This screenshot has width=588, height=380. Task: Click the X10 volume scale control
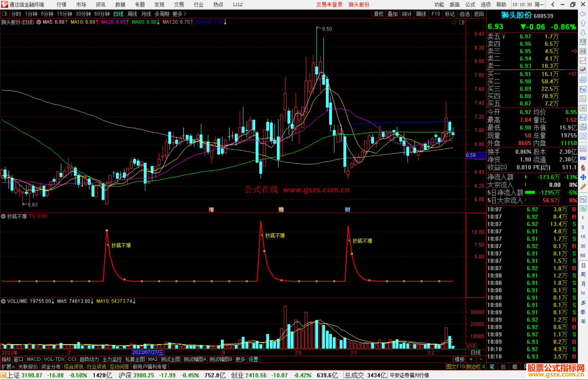[x=471, y=346]
